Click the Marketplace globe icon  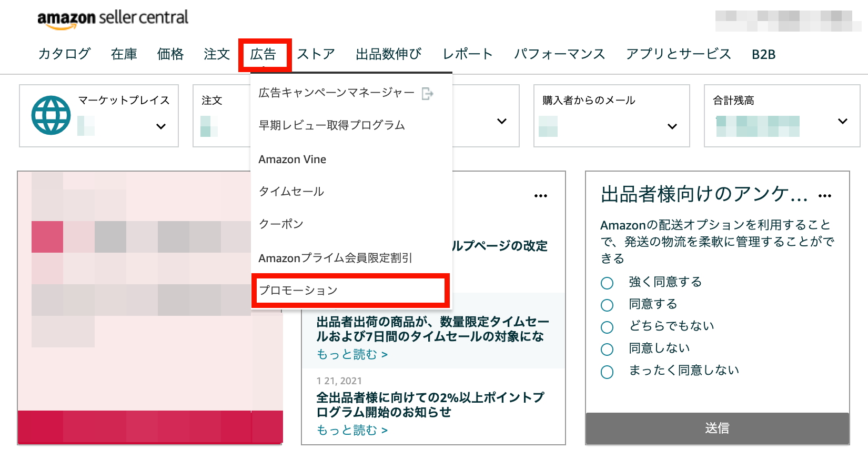click(x=51, y=115)
